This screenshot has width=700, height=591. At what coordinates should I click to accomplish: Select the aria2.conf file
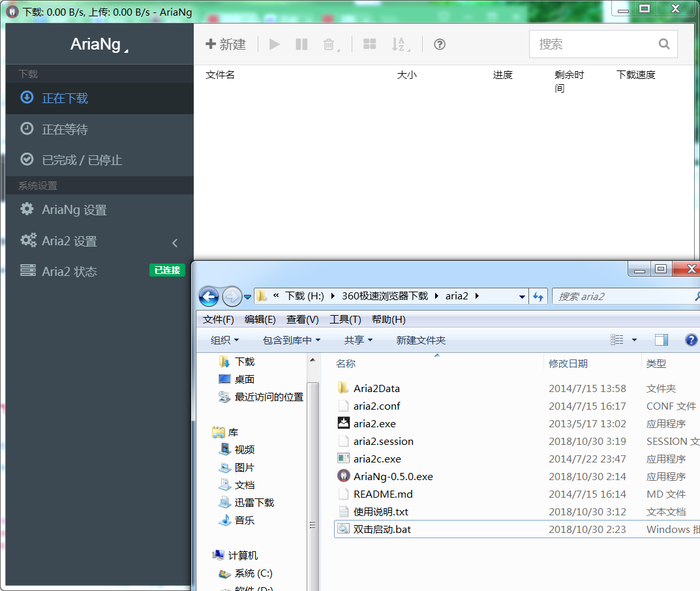pyautogui.click(x=376, y=406)
